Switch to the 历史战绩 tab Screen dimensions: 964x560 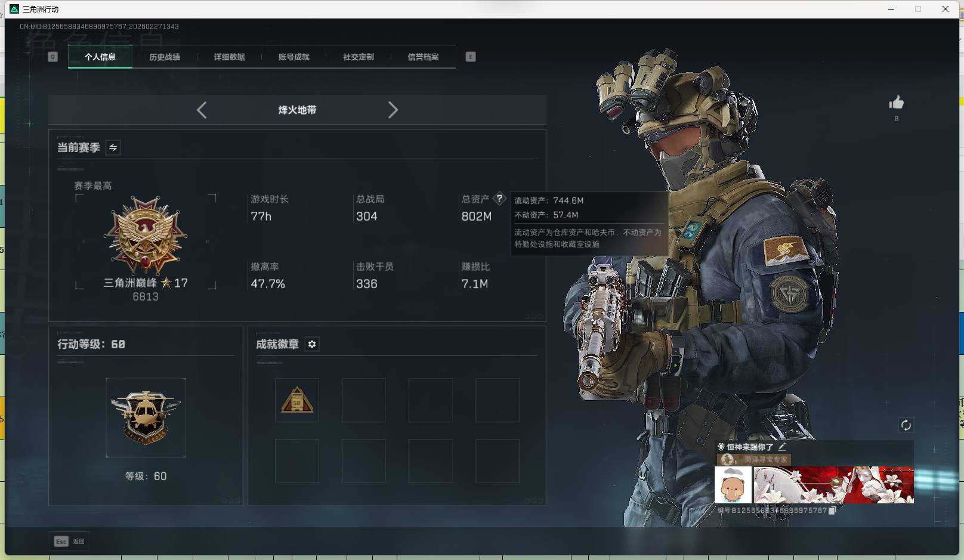(x=165, y=57)
